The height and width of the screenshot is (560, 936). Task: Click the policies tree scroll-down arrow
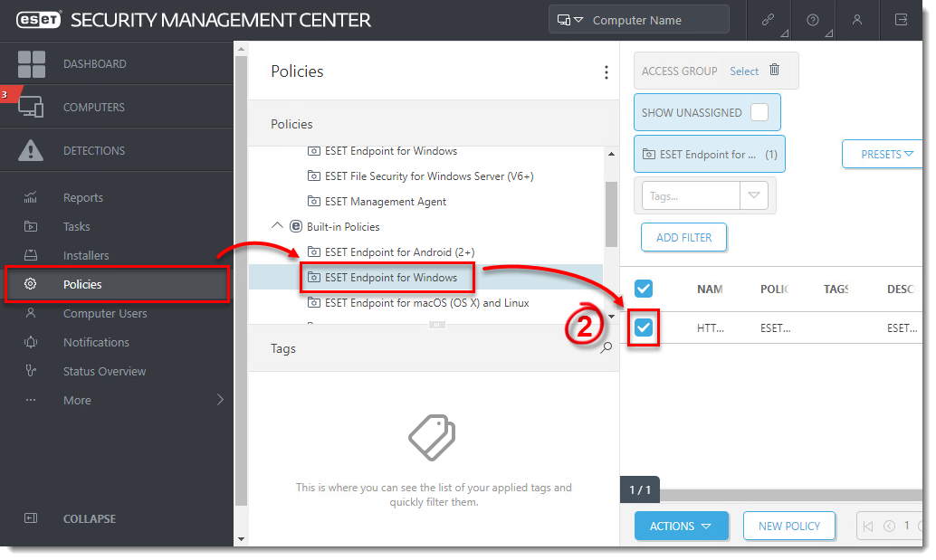coord(611,316)
